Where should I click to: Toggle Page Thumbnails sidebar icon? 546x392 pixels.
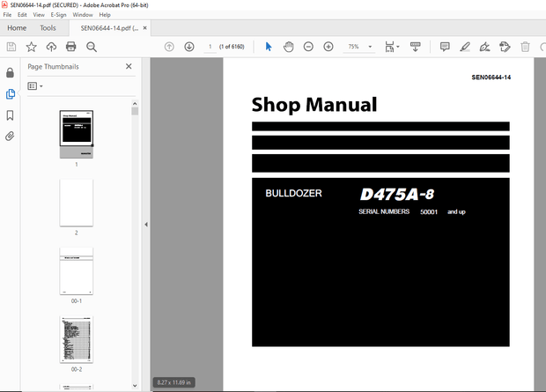pos(11,93)
